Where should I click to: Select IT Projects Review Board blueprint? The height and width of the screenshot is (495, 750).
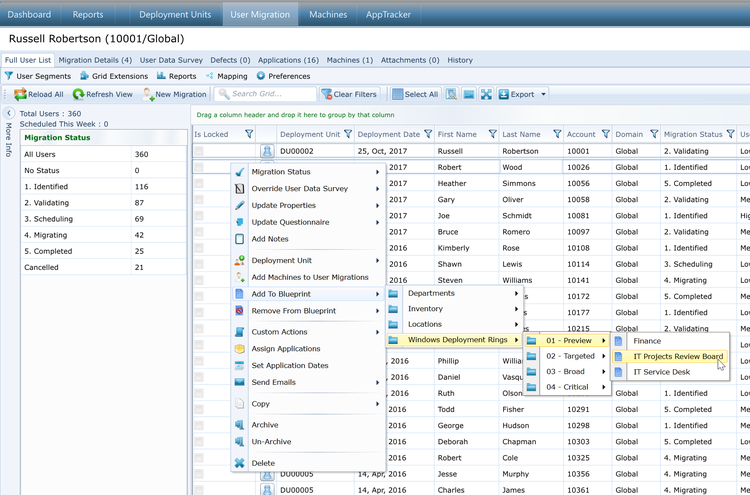click(x=670, y=356)
